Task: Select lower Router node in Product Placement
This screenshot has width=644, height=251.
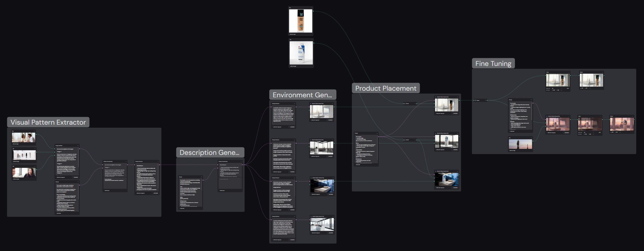Action: [x=410, y=140]
